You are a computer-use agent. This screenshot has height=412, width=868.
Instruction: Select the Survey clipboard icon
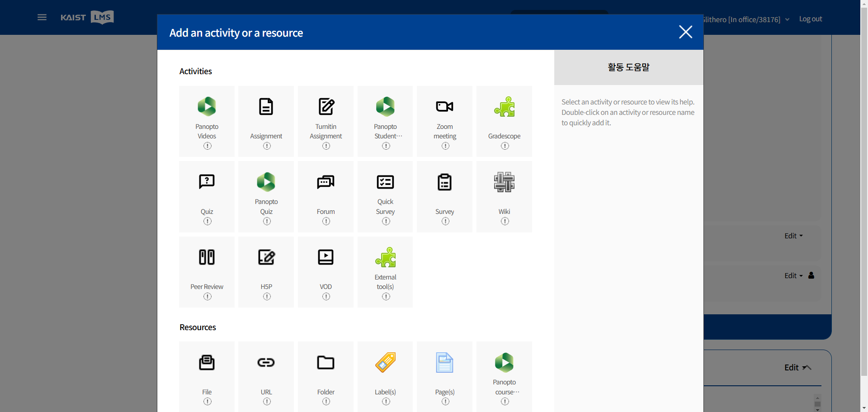(445, 182)
